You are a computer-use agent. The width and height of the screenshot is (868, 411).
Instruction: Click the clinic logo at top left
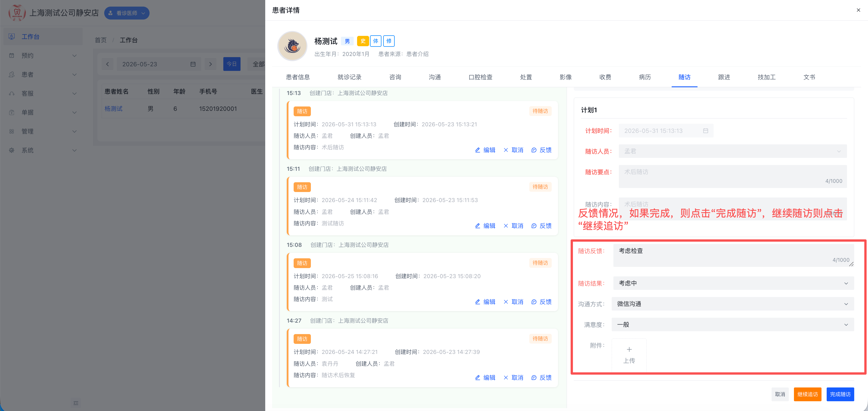pyautogui.click(x=17, y=13)
